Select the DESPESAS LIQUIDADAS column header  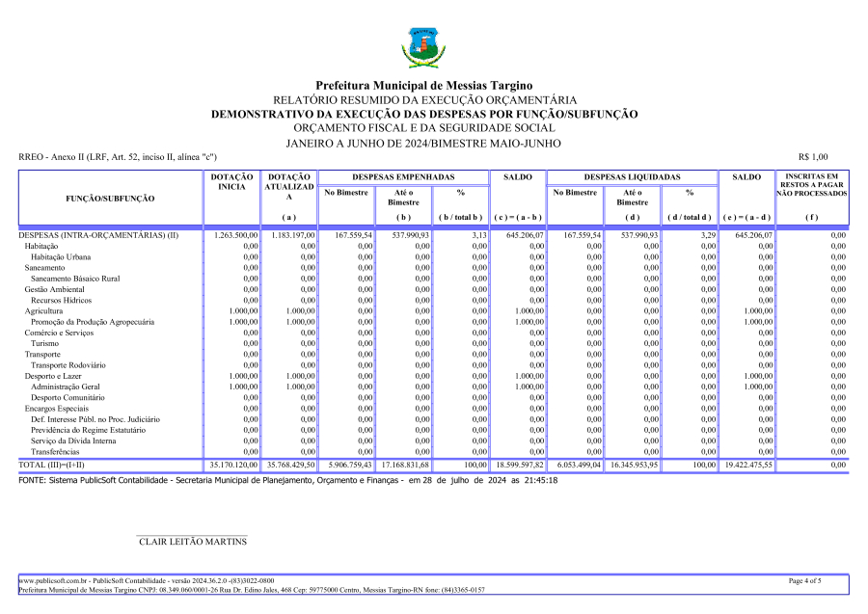tap(631, 177)
